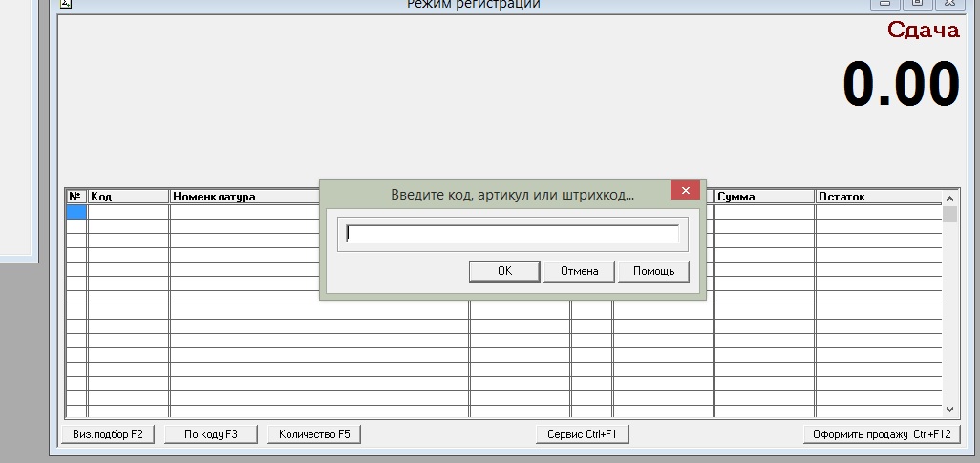Select the highlighted blue cell in first row
The height and width of the screenshot is (463, 980).
click(x=76, y=212)
